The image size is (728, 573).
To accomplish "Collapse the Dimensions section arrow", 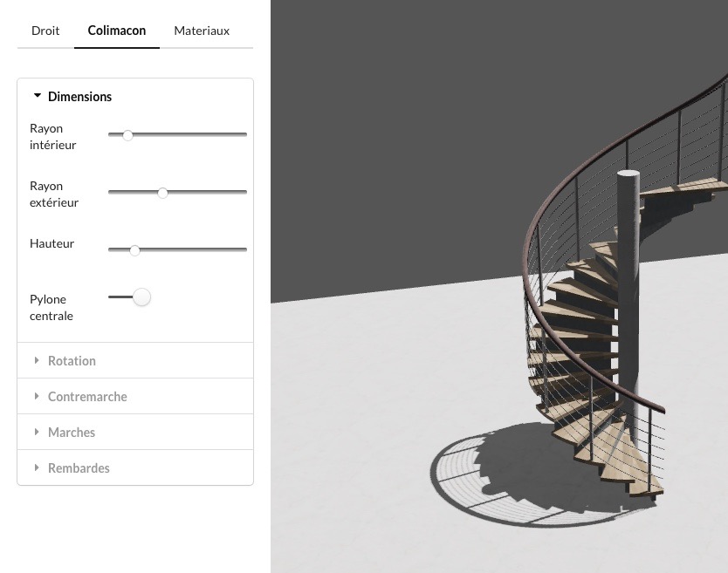I will pos(38,96).
